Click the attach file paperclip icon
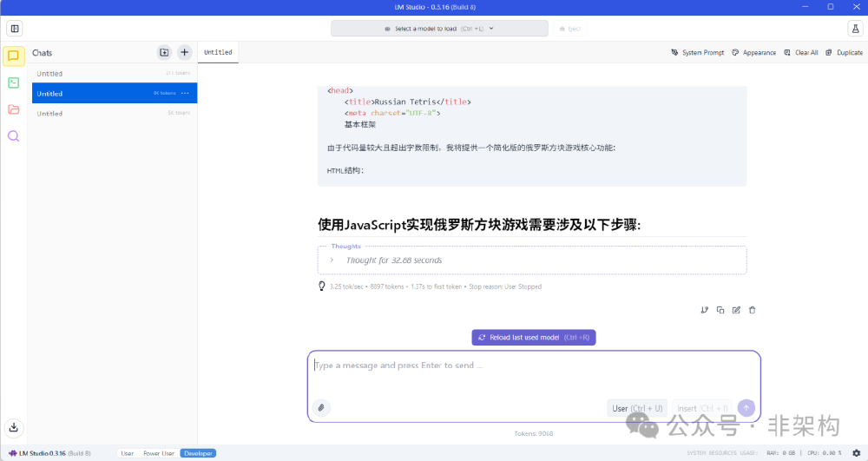This screenshot has height=461, width=868. tap(321, 407)
